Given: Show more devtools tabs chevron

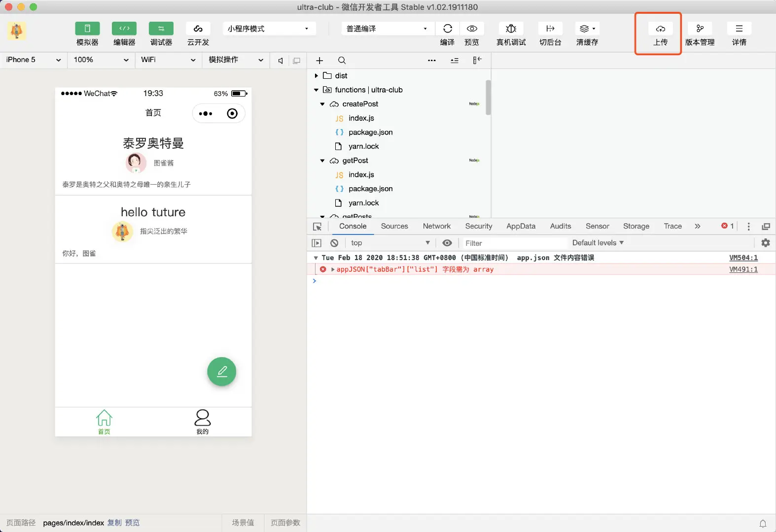Looking at the screenshot, I should pyautogui.click(x=698, y=226).
